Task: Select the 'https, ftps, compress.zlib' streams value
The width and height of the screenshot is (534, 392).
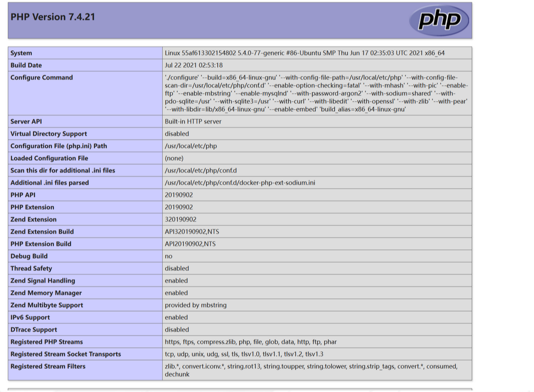Action: click(x=251, y=342)
